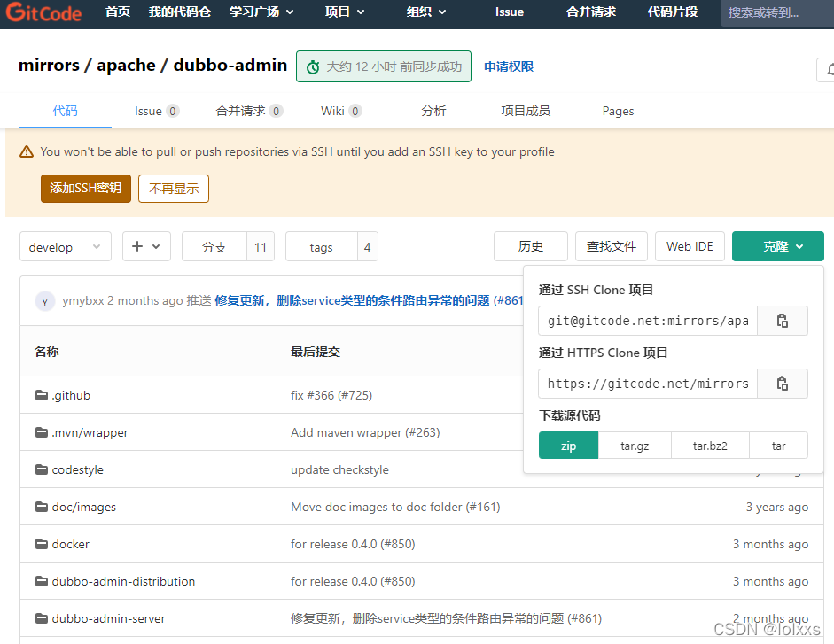This screenshot has width=834, height=644.
Task: Open the plus add-file dropdown
Action: click(146, 247)
